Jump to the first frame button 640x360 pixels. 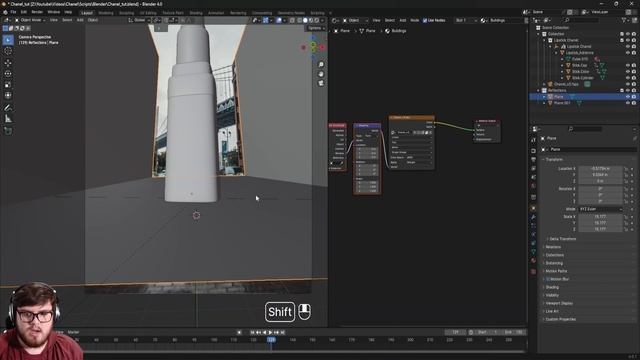tap(252, 333)
